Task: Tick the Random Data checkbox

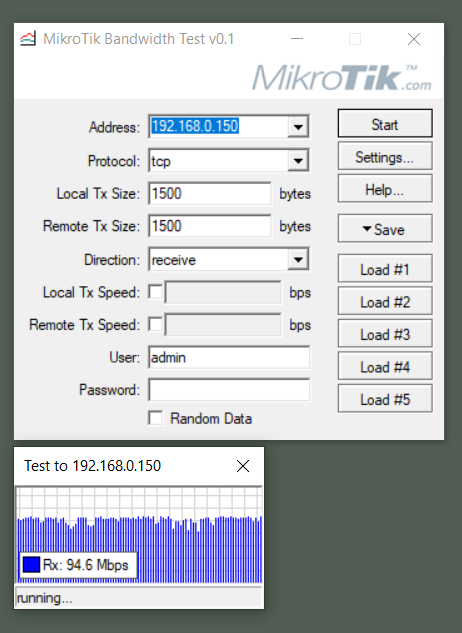Action: 155,418
